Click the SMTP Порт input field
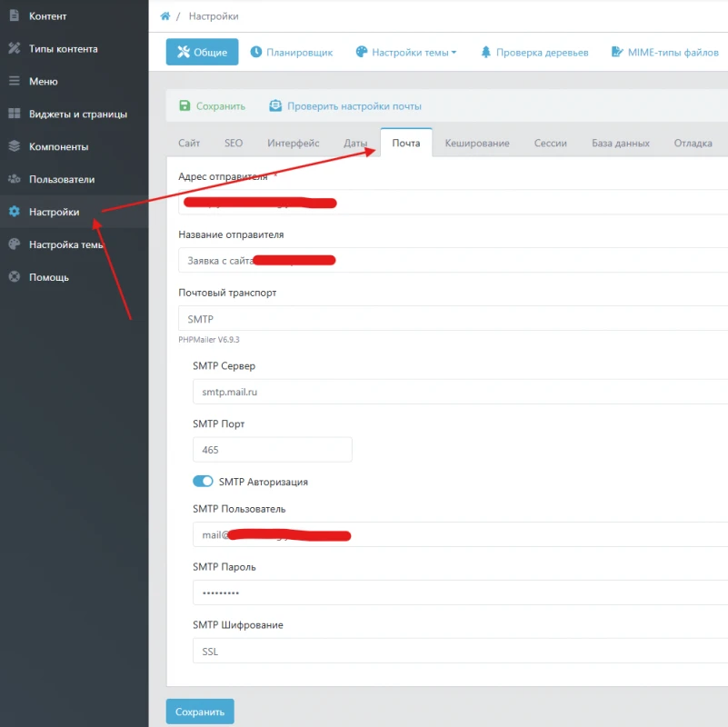This screenshot has width=728, height=727. pos(272,450)
